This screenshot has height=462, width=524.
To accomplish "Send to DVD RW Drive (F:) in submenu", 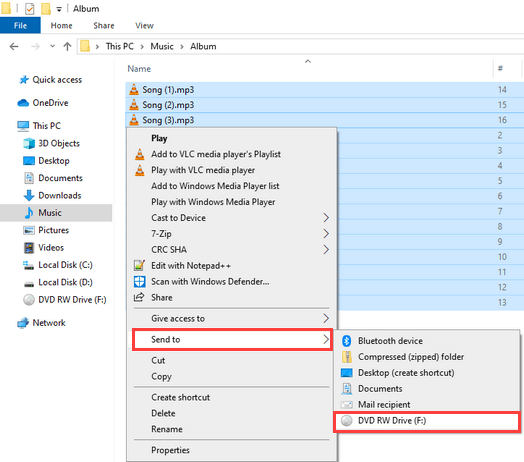I will [427, 421].
